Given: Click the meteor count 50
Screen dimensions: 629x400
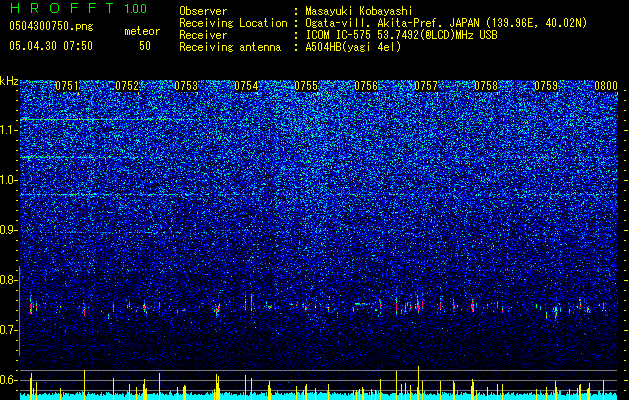Looking at the screenshot, I should [x=145, y=46].
